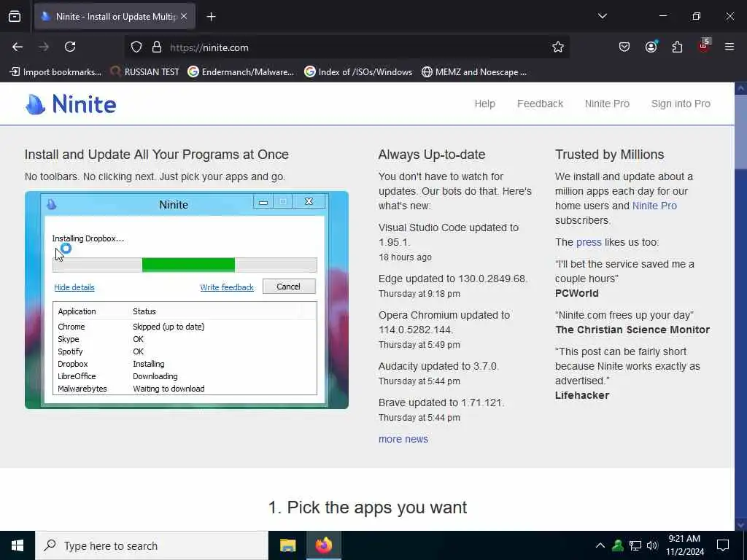Open a new tab with plus icon

(211, 17)
